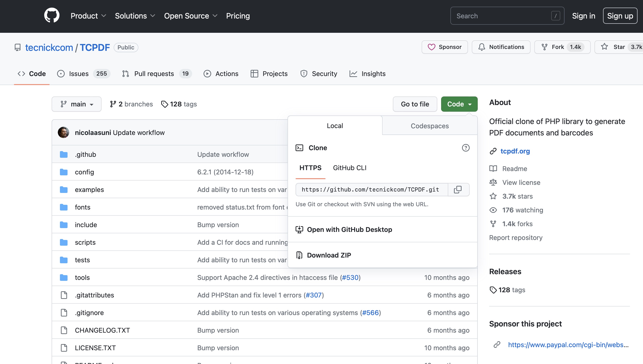Screen dimensions: 643x364
Task: Expand the Open Source menu
Action: click(x=191, y=16)
